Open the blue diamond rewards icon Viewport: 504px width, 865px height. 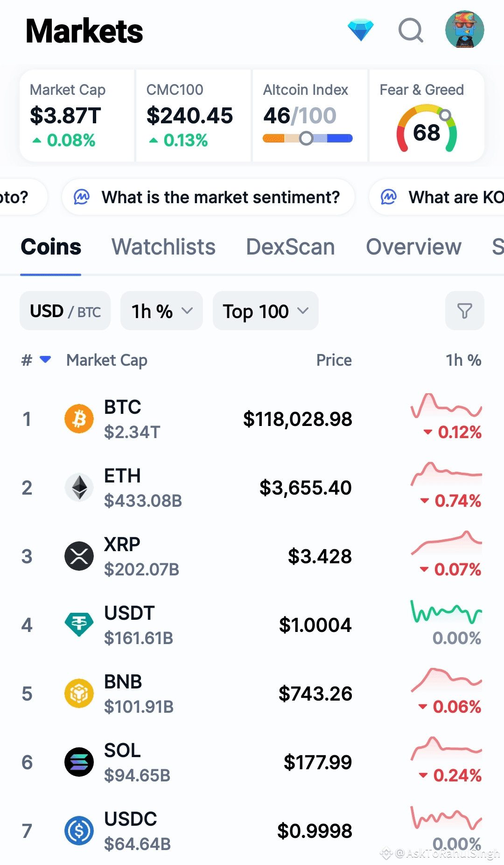point(361,30)
